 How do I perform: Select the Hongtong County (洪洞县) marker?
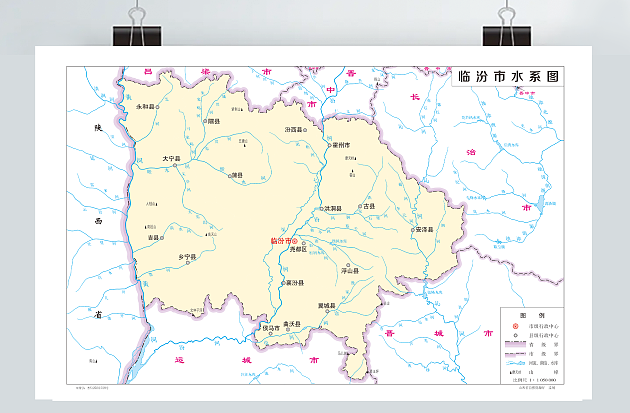pos(321,209)
